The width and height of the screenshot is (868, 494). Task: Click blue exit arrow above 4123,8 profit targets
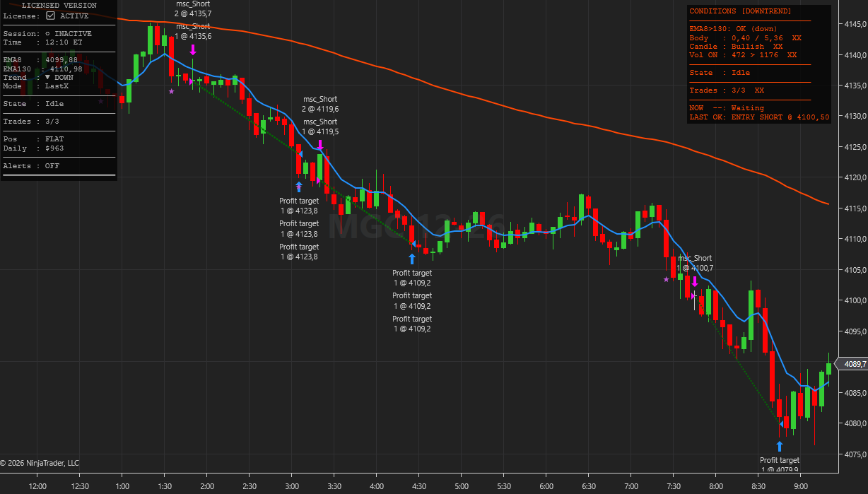click(299, 187)
